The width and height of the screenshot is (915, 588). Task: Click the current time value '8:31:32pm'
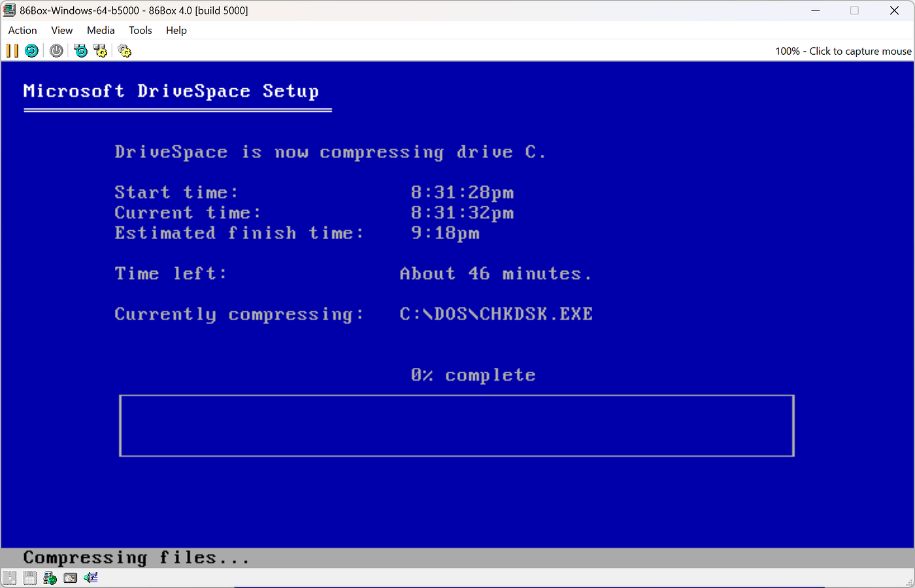pyautogui.click(x=462, y=213)
